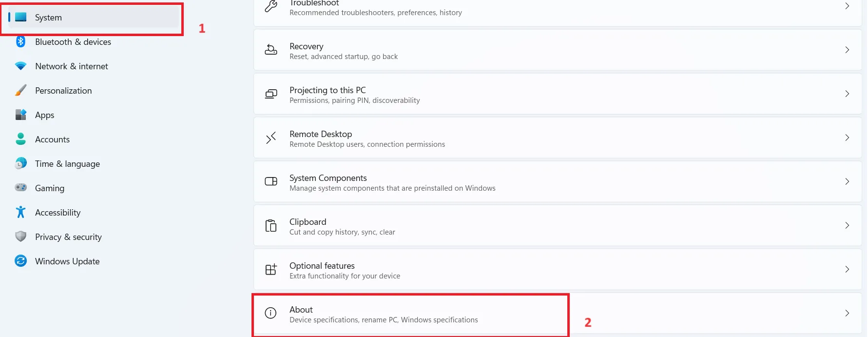
Task: Click the Recovery icon
Action: point(271,50)
